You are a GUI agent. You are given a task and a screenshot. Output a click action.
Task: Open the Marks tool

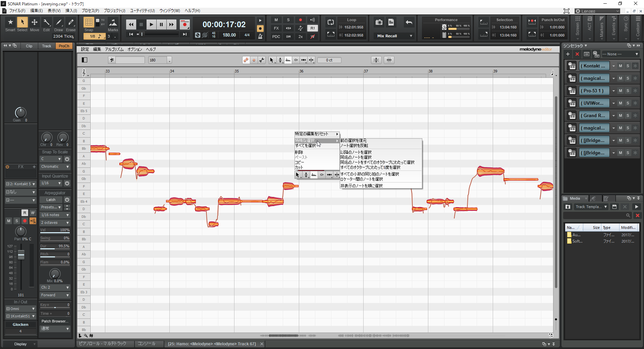pos(113,24)
